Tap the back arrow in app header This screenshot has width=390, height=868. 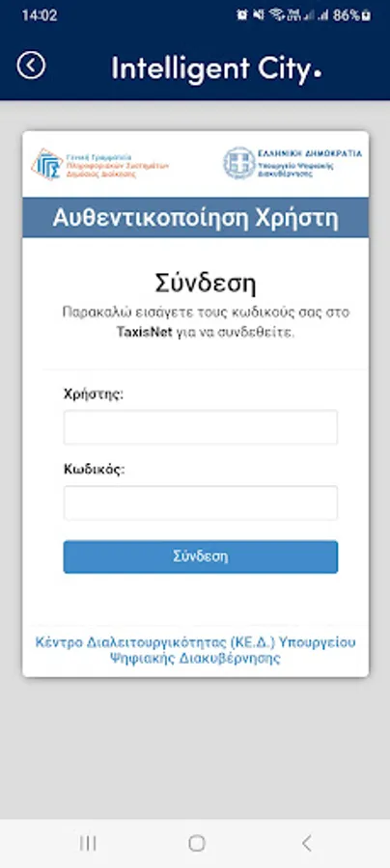[31, 66]
